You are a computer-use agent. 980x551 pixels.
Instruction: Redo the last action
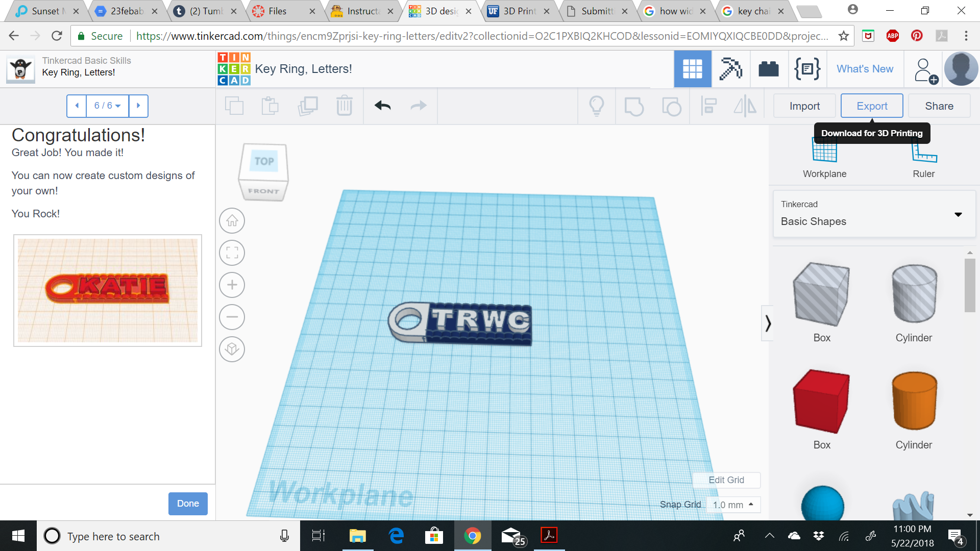pos(419,106)
